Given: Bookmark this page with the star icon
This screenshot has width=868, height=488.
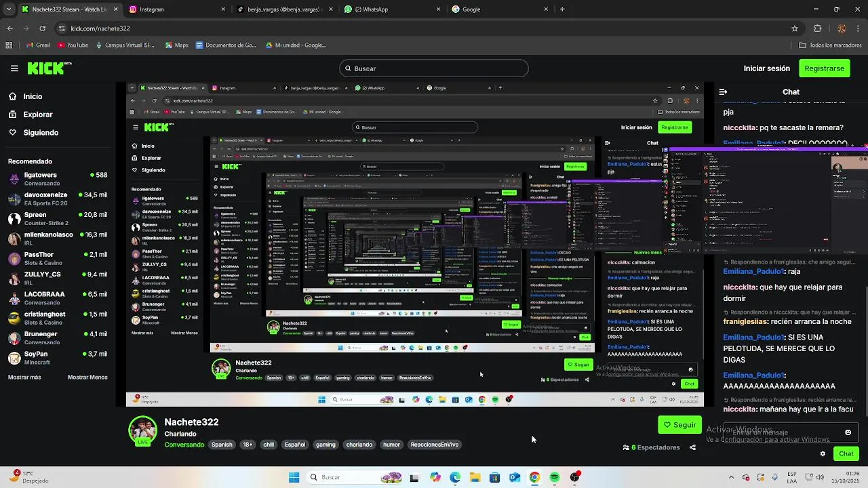Looking at the screenshot, I should pos(795,28).
